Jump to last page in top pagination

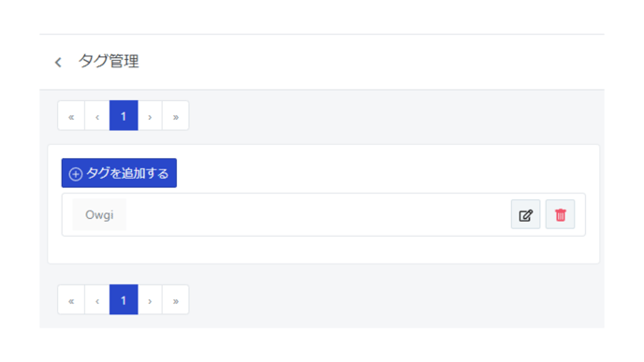(175, 116)
